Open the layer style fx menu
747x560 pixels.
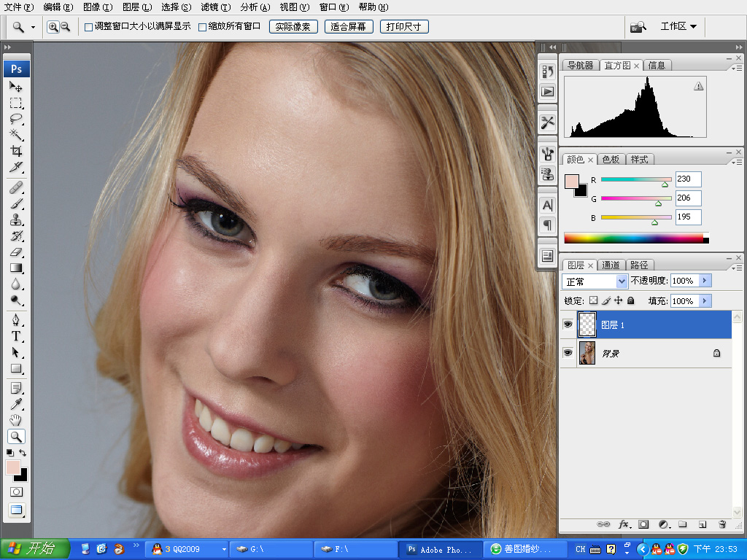coord(624,524)
